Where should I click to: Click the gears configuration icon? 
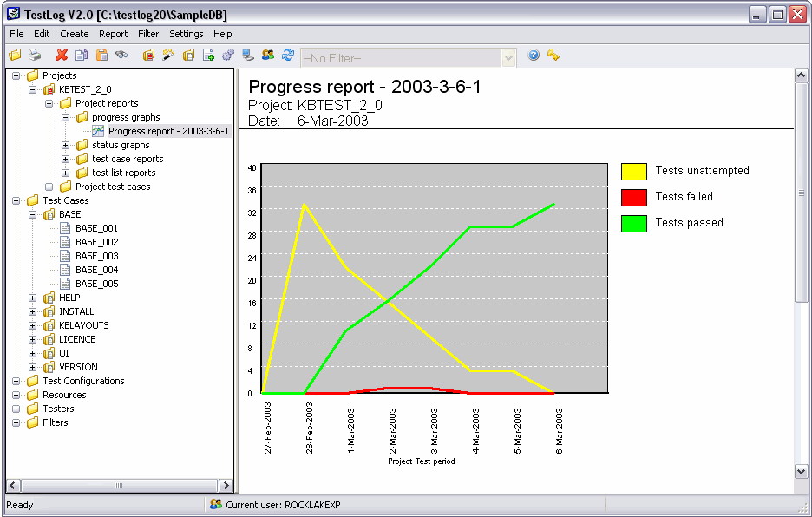(228, 55)
